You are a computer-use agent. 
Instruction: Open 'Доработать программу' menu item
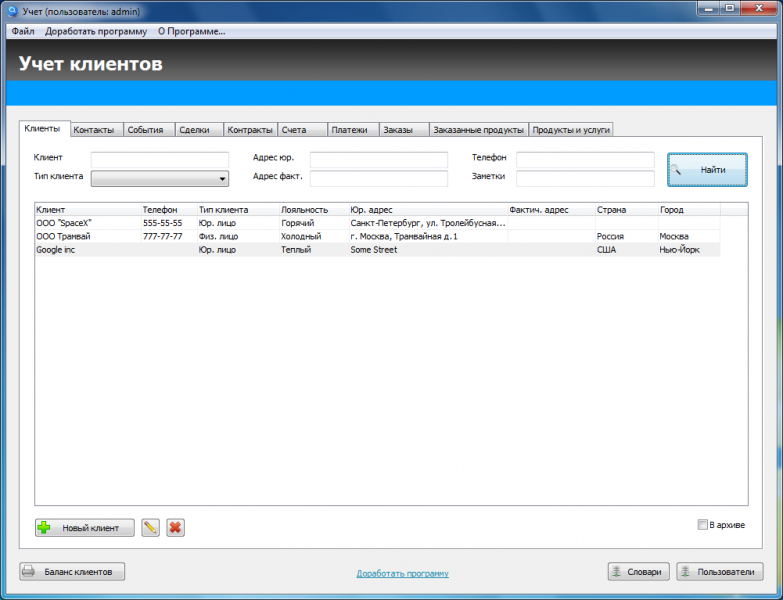click(96, 31)
